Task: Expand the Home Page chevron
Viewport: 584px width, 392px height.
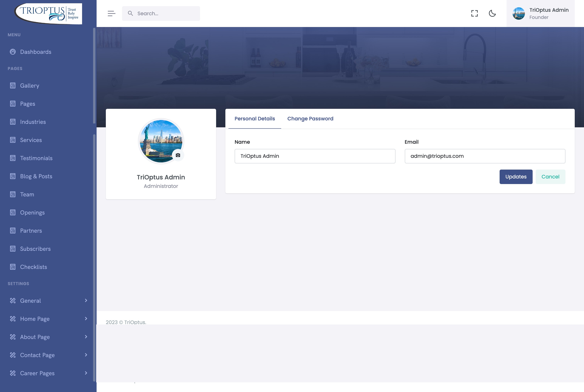Action: point(86,318)
